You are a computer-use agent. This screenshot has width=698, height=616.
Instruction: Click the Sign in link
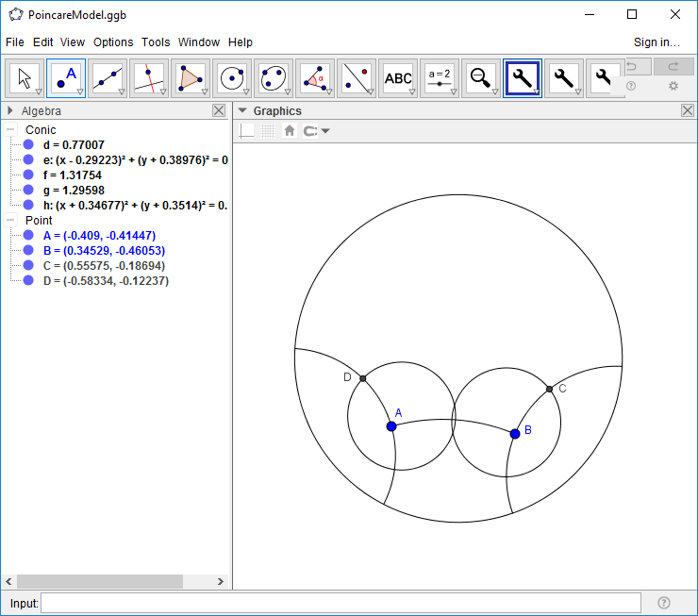[656, 42]
